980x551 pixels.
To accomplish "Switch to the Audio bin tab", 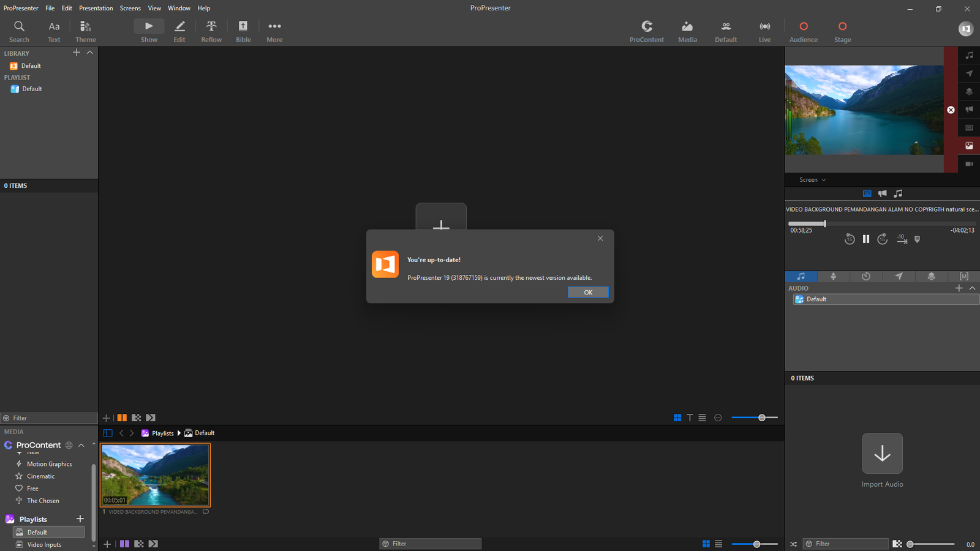I will coord(801,276).
